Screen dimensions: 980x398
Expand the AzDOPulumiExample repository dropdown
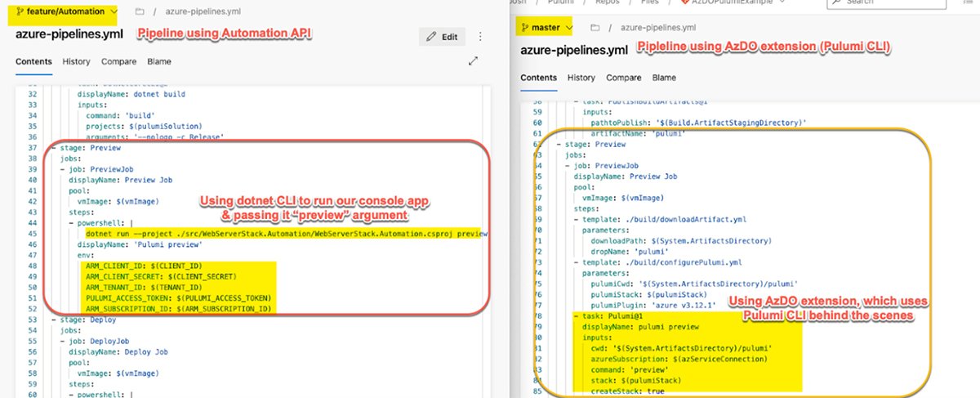coord(782,2)
